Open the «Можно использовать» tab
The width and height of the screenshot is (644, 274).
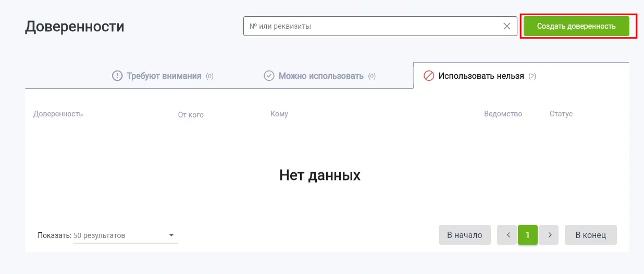(x=320, y=76)
